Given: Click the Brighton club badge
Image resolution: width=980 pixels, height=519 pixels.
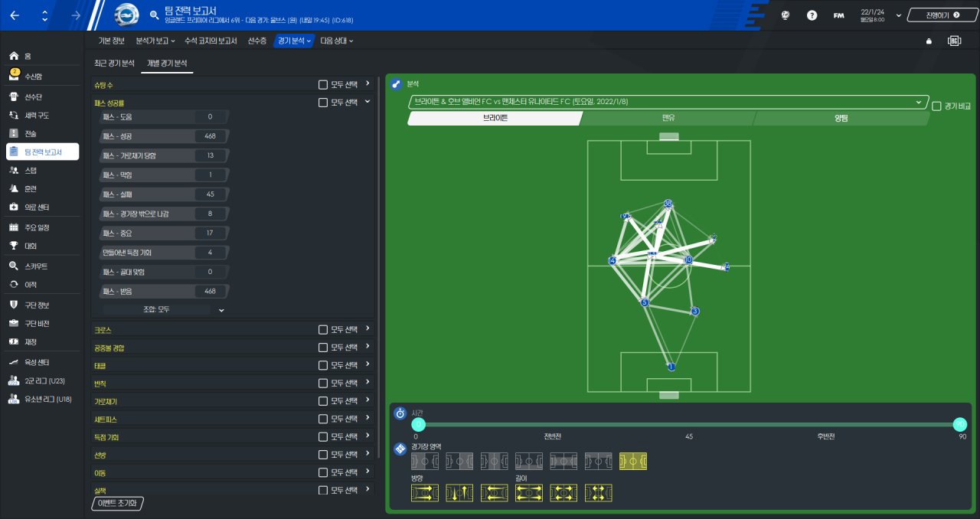Looking at the screenshot, I should [x=126, y=15].
